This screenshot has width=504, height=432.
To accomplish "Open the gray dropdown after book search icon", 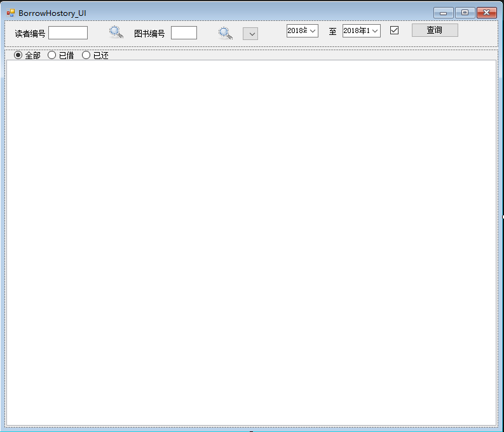I will [x=250, y=34].
